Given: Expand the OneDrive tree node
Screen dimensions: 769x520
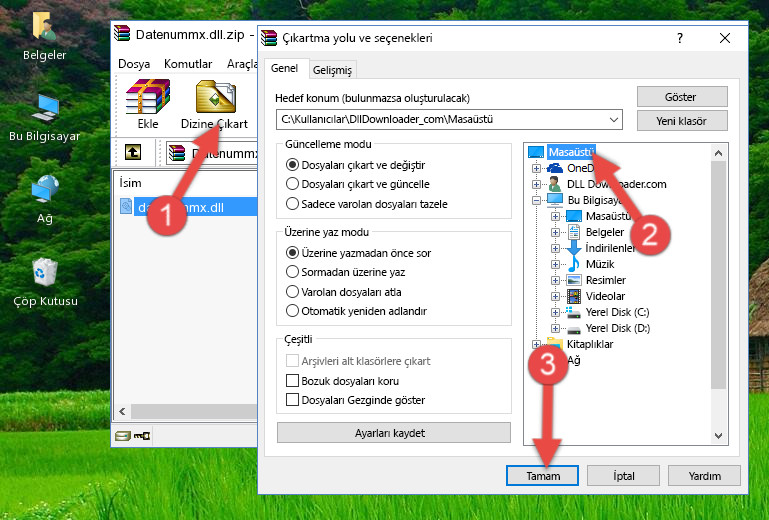Looking at the screenshot, I should (x=536, y=168).
